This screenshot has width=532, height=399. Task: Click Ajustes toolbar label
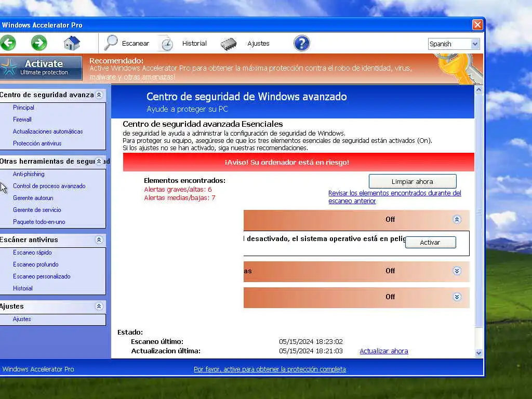click(258, 44)
